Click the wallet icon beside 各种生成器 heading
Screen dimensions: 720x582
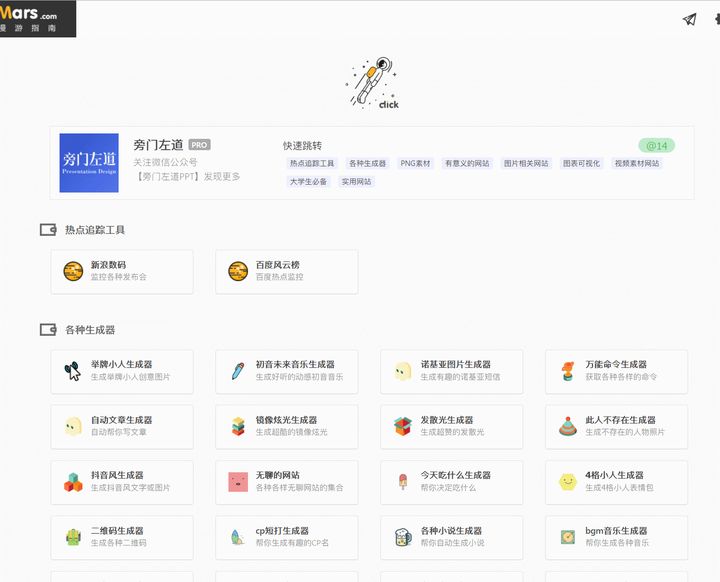[48, 329]
